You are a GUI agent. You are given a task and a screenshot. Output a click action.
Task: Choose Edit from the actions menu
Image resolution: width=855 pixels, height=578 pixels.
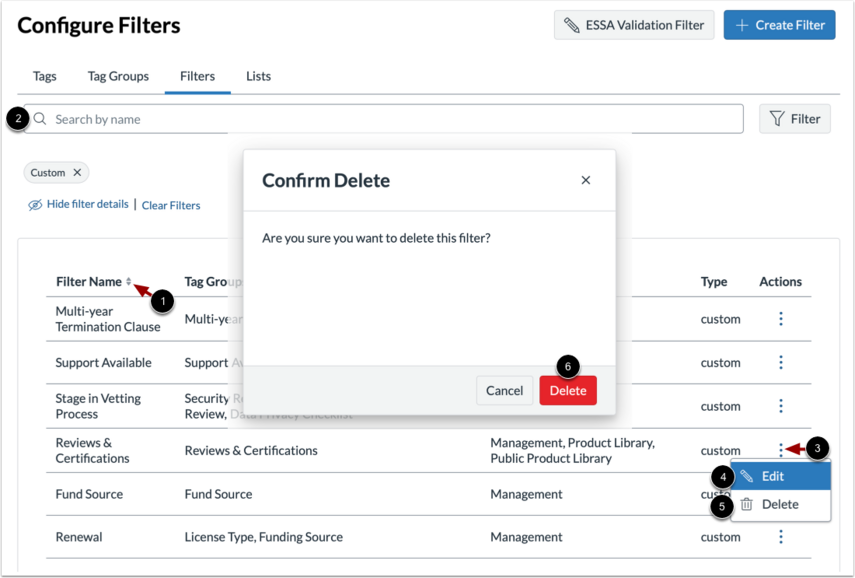pyautogui.click(x=780, y=476)
